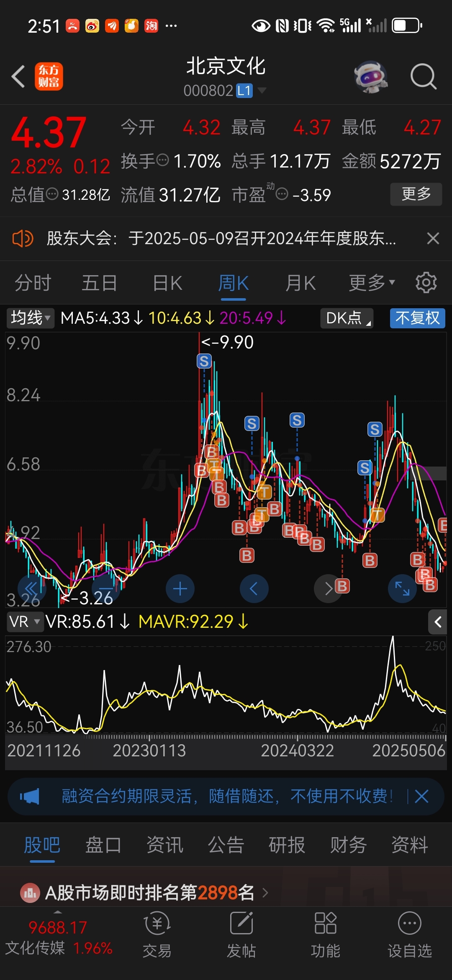Tap the Wi-Fi status bar icon
This screenshot has width=452, height=980.
pos(326,26)
